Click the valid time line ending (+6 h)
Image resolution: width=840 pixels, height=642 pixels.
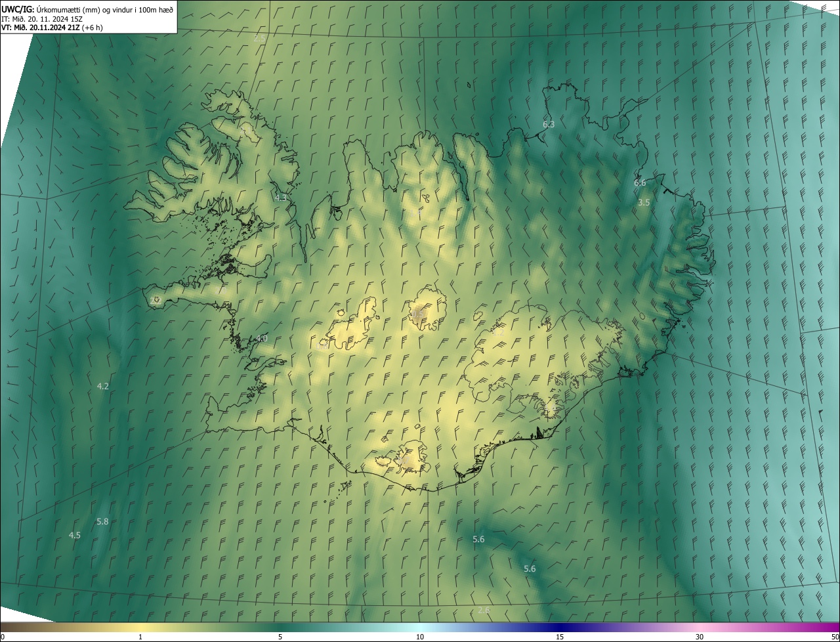52,28
